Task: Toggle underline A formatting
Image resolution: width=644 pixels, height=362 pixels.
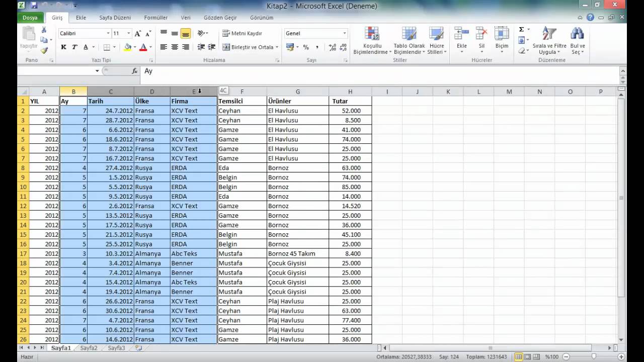Action: pos(86,47)
